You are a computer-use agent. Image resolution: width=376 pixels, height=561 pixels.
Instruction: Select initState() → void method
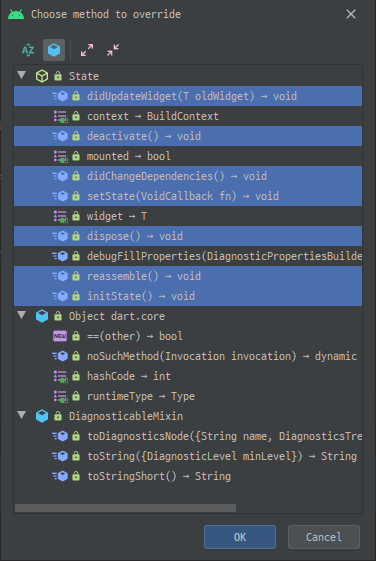click(188, 296)
